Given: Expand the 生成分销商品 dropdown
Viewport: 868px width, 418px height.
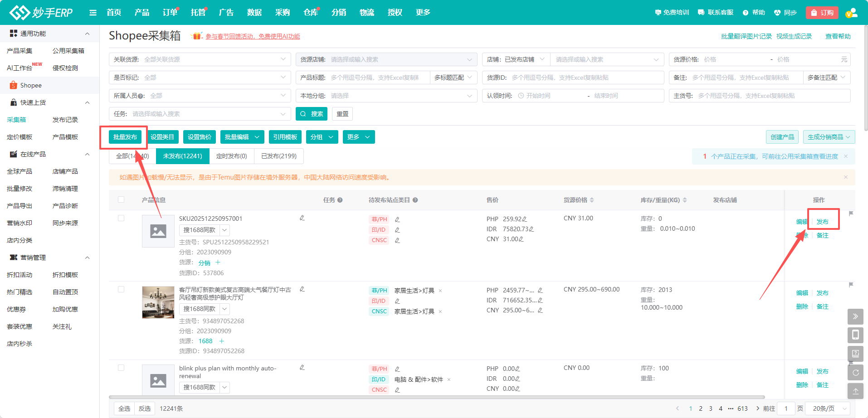Looking at the screenshot, I should (829, 137).
